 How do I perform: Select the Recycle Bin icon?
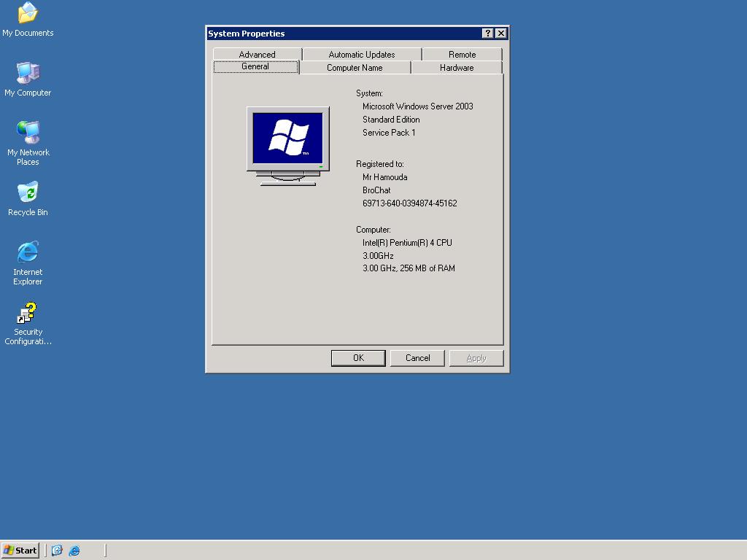tap(28, 192)
